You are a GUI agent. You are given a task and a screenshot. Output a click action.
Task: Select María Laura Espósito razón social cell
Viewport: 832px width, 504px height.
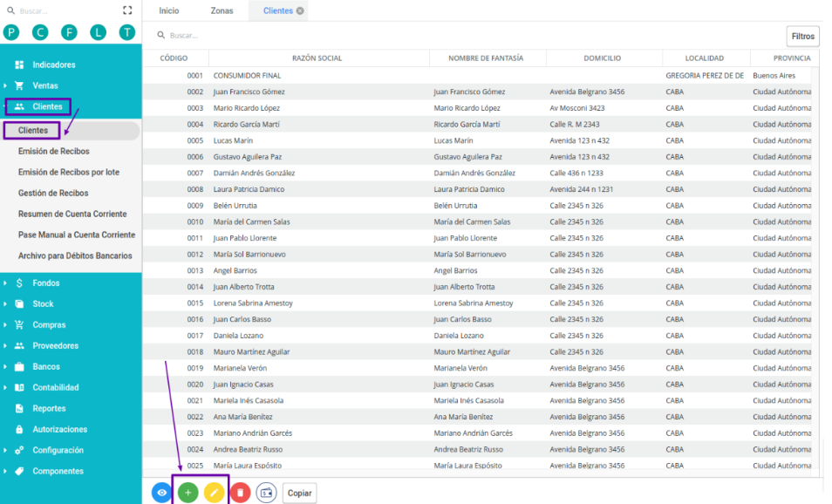248,466
